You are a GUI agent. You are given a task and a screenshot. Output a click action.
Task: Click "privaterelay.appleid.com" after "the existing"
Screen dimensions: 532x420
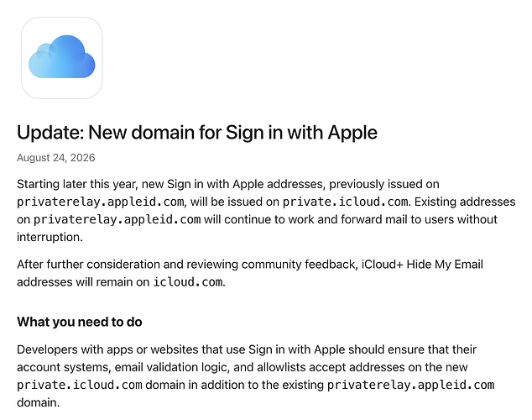coord(411,385)
